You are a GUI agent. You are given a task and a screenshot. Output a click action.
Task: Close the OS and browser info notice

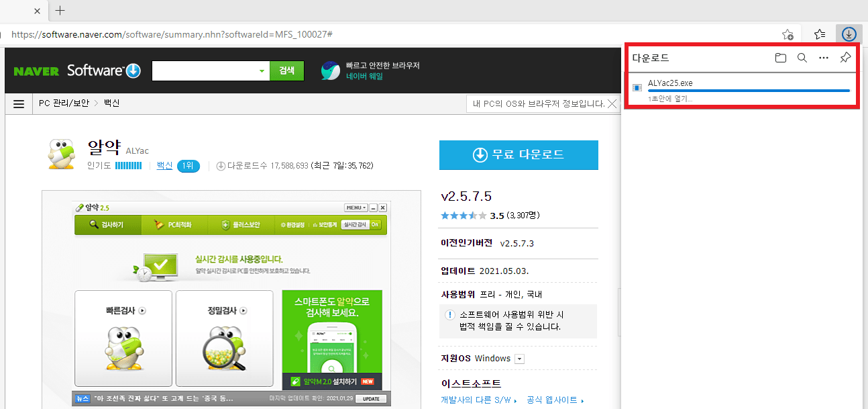pos(612,104)
